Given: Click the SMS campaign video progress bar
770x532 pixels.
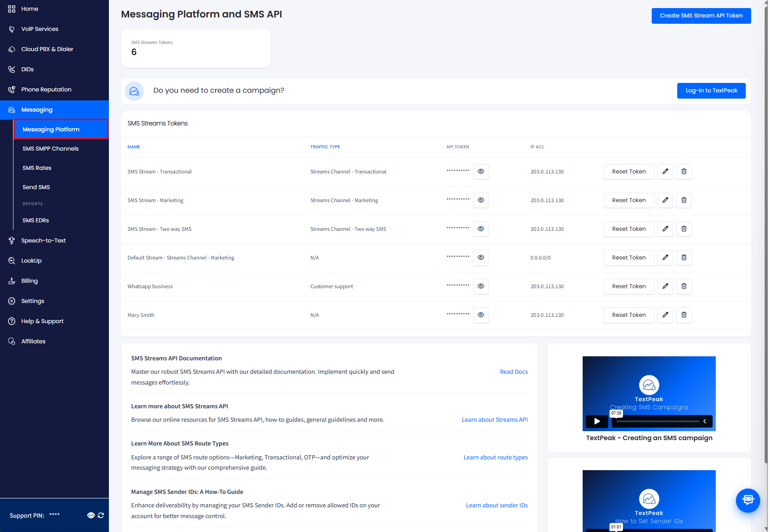Looking at the screenshot, I should coord(658,421).
